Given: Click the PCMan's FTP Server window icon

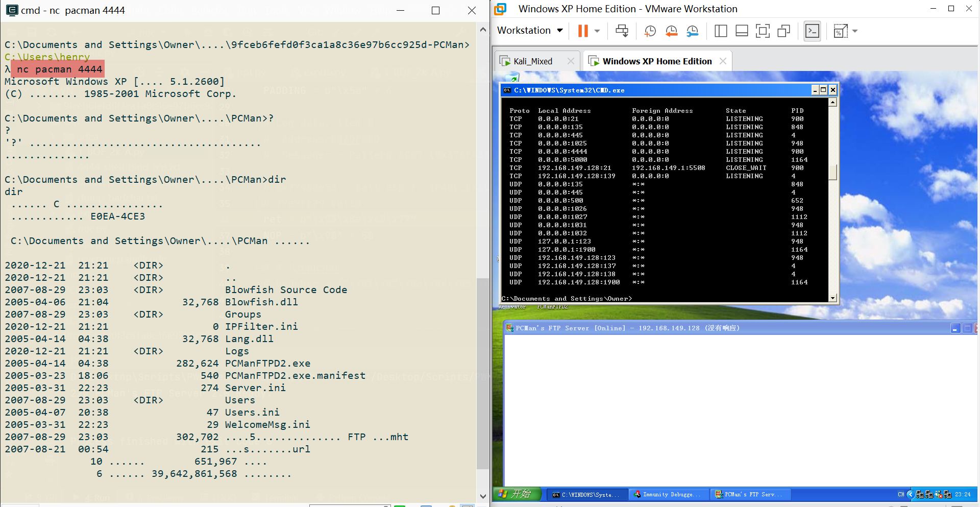Looking at the screenshot, I should coord(509,328).
